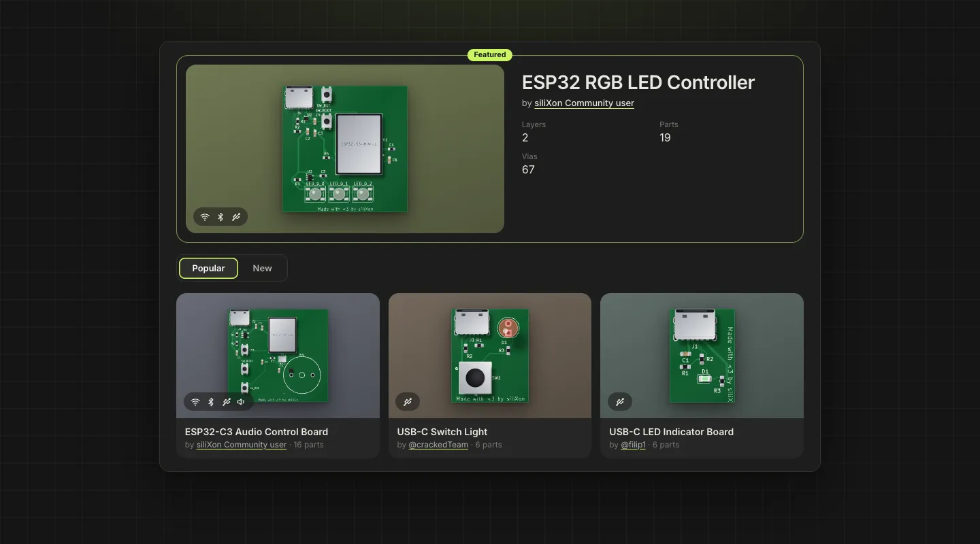Open the featured project's siliXon Community user link
This screenshot has width=980, height=544.
tap(584, 103)
